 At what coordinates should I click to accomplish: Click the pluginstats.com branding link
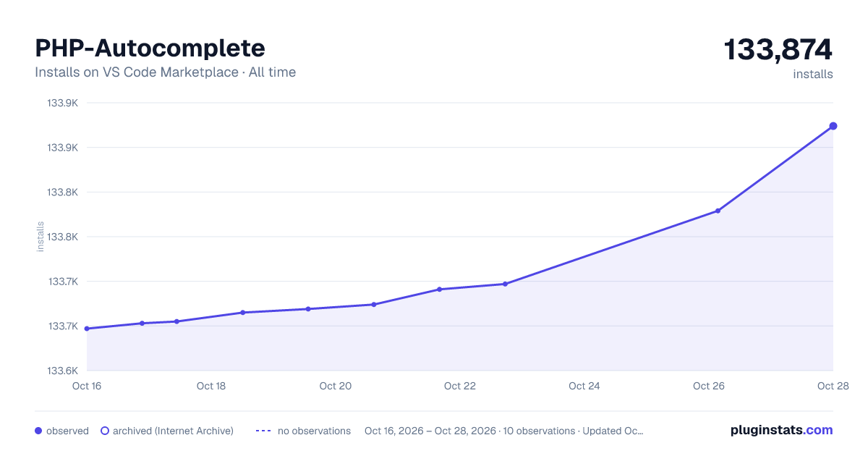[x=781, y=430]
